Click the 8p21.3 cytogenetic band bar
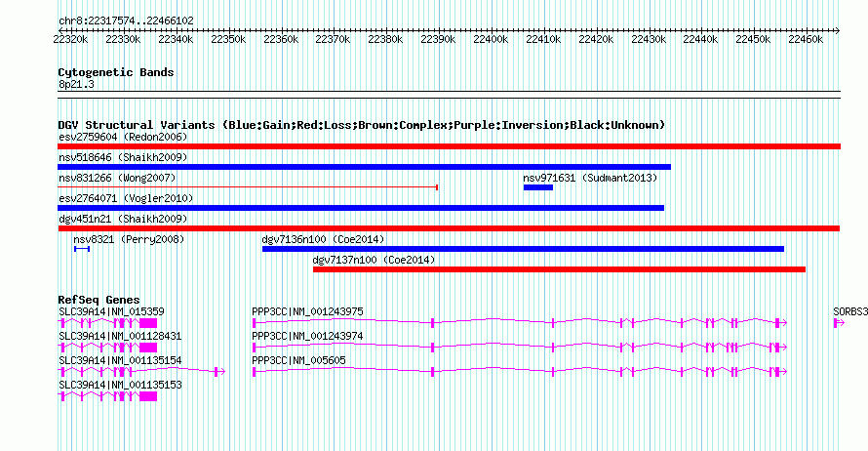The image size is (868, 451). [449, 95]
